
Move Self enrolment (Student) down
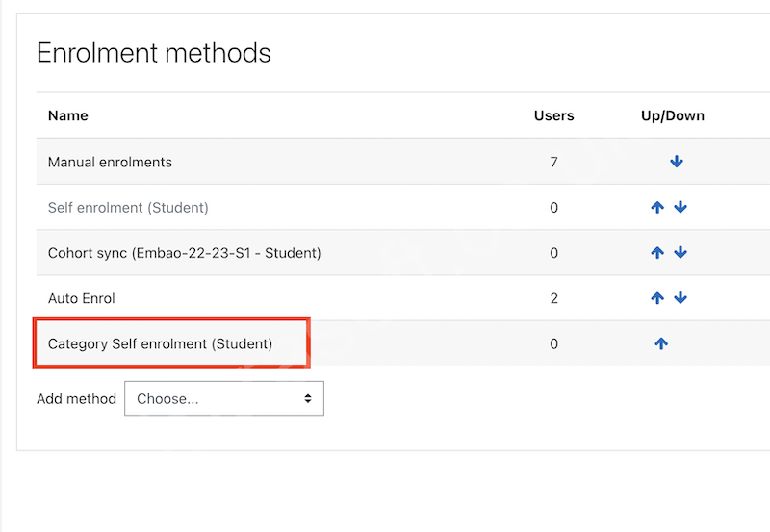[x=680, y=207]
